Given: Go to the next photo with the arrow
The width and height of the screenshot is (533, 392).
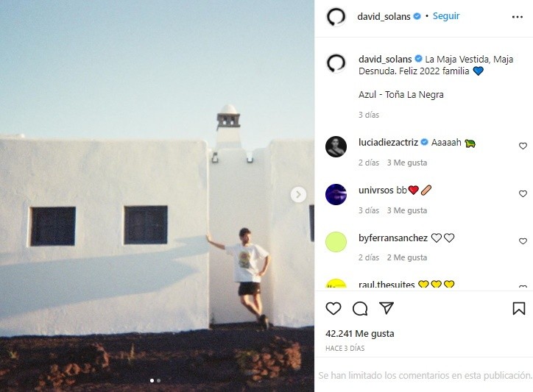Looking at the screenshot, I should pos(298,195).
